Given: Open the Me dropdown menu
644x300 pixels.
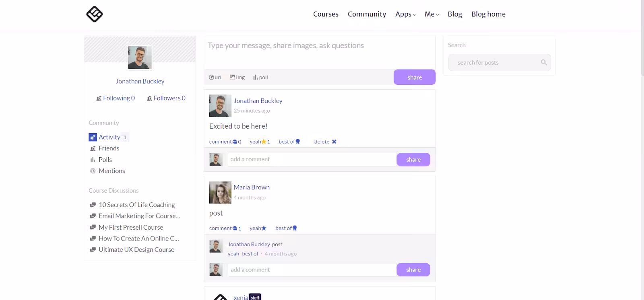Looking at the screenshot, I should (431, 14).
